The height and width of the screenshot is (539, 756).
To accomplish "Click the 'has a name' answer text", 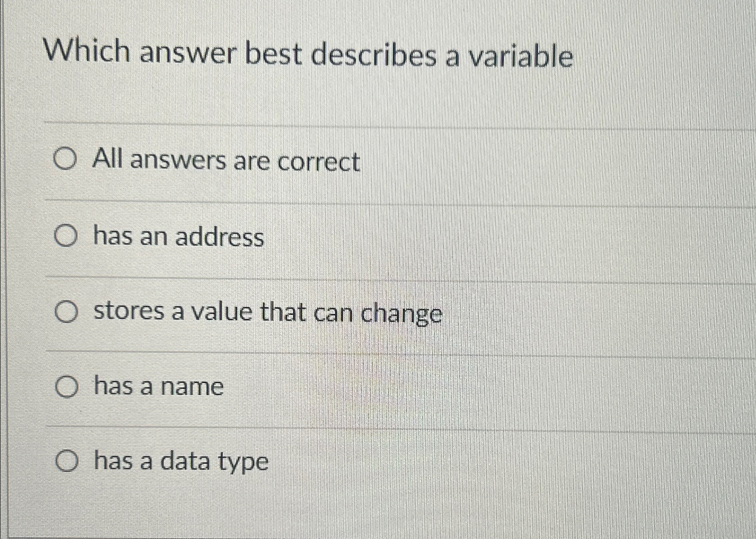I will 157,387.
